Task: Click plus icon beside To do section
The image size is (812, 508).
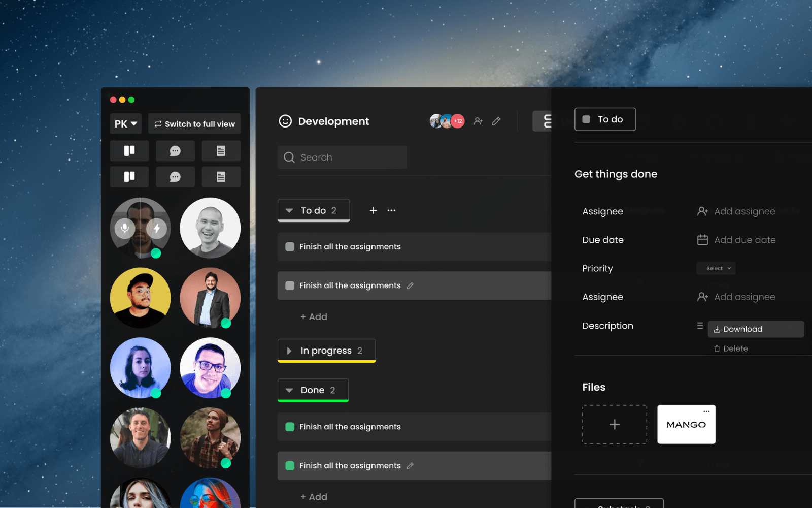Action: pyautogui.click(x=373, y=210)
